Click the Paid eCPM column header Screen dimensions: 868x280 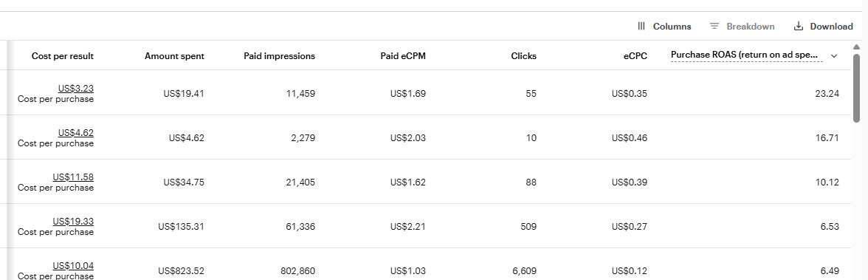click(403, 55)
